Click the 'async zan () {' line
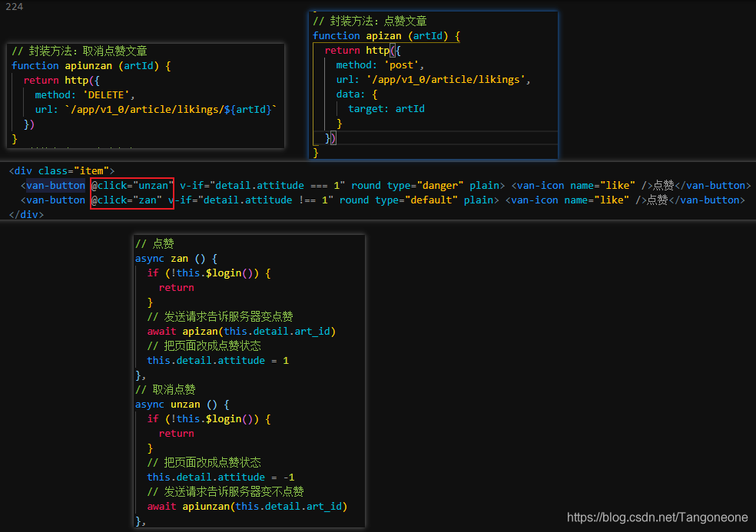Screen dimensions: 756x532 [177, 259]
